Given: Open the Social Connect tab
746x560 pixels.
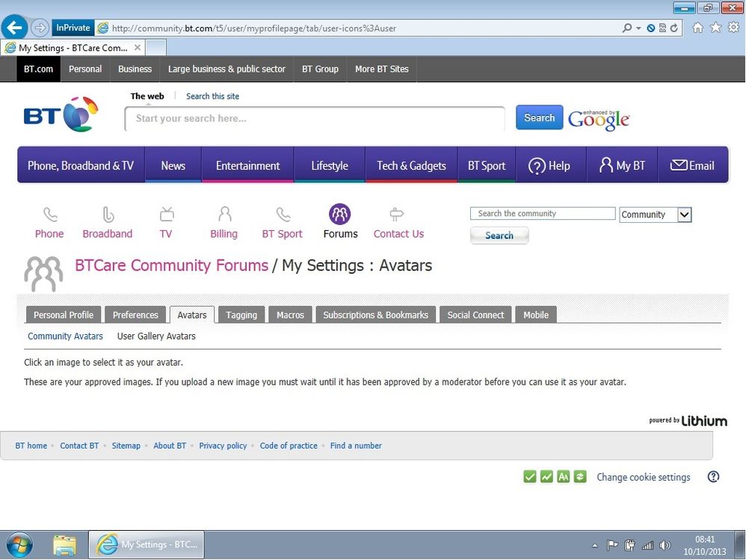Looking at the screenshot, I should point(475,315).
